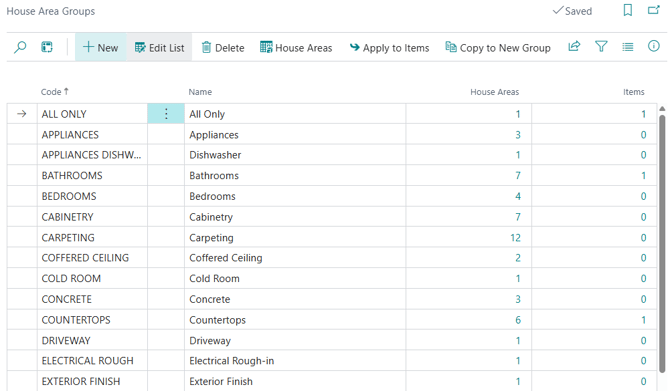This screenshot has height=391, width=670.
Task: Open the FactBox information icon
Action: [654, 46]
